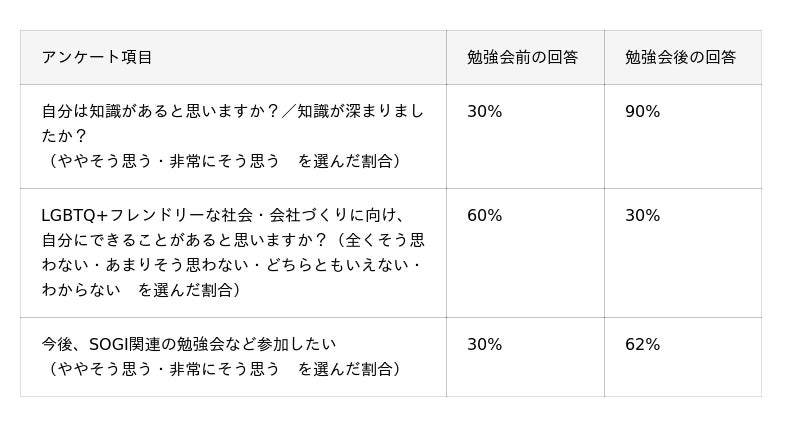Click the wrapped text たか？ in first row
The image size is (800, 427).
pyautogui.click(x=64, y=136)
